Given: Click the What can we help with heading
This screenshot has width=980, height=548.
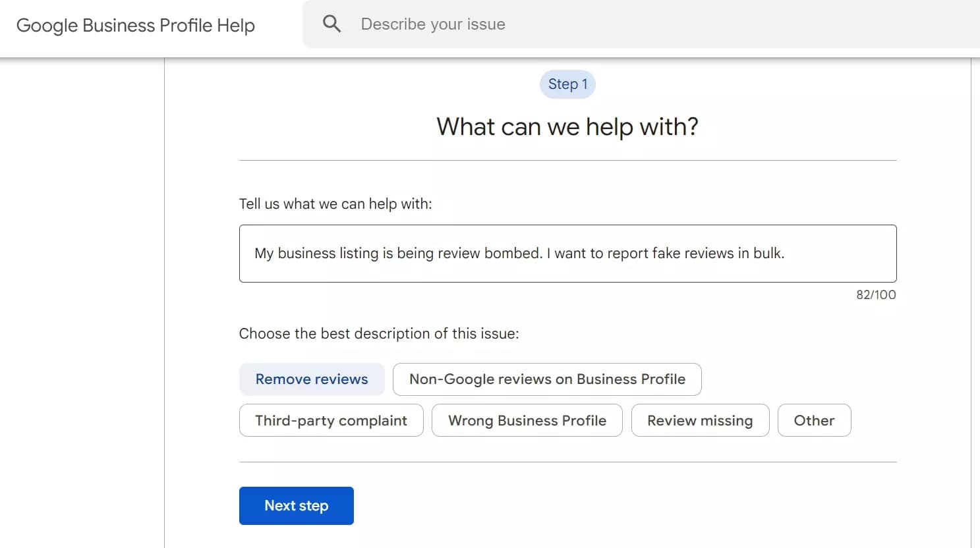Looking at the screenshot, I should point(567,126).
